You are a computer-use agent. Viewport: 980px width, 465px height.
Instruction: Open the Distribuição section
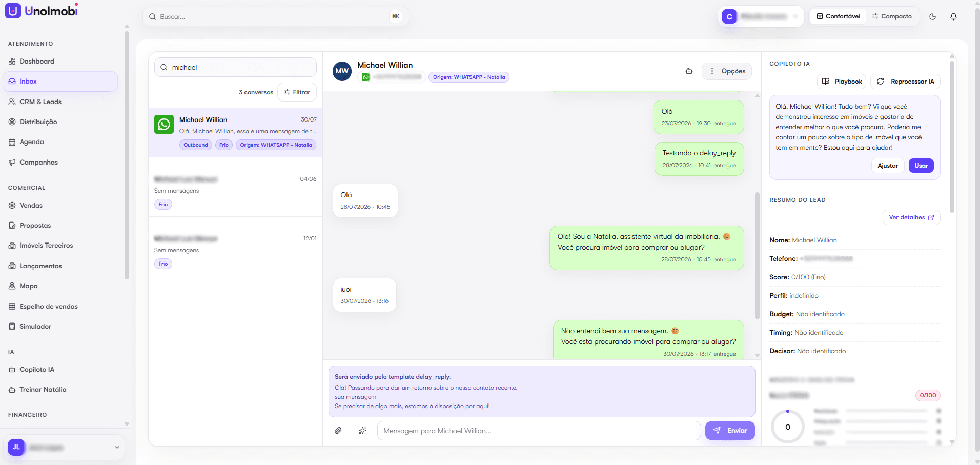coord(60,122)
